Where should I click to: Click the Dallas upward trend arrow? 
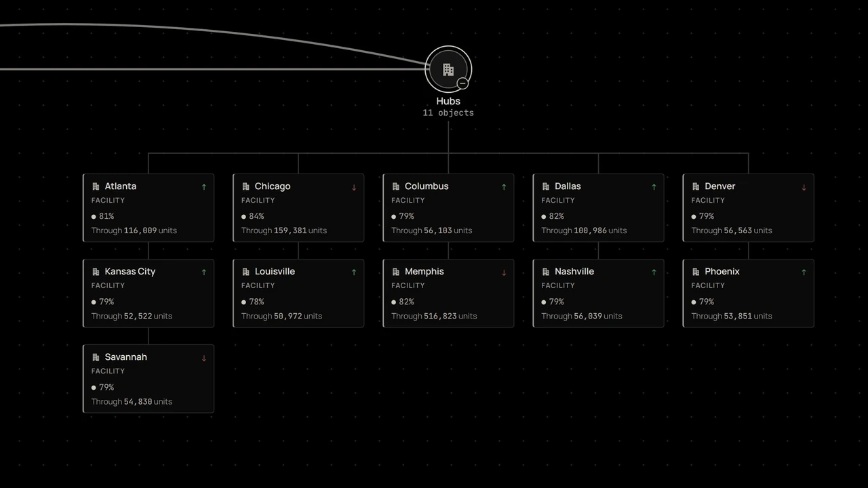click(x=654, y=187)
